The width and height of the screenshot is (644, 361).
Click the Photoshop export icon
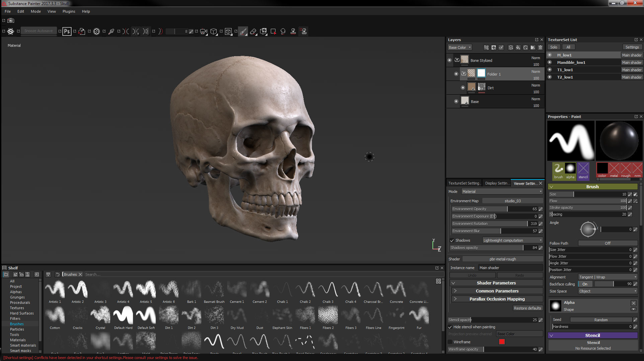click(67, 31)
